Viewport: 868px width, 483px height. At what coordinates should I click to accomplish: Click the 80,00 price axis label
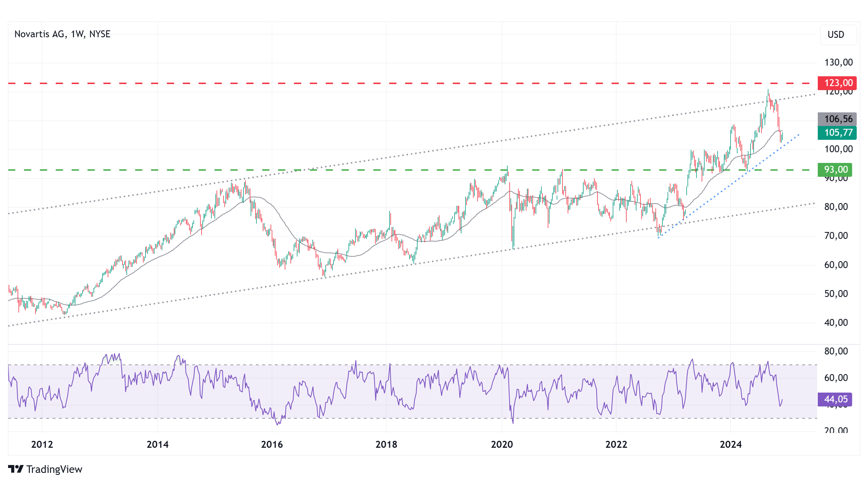pyautogui.click(x=836, y=207)
